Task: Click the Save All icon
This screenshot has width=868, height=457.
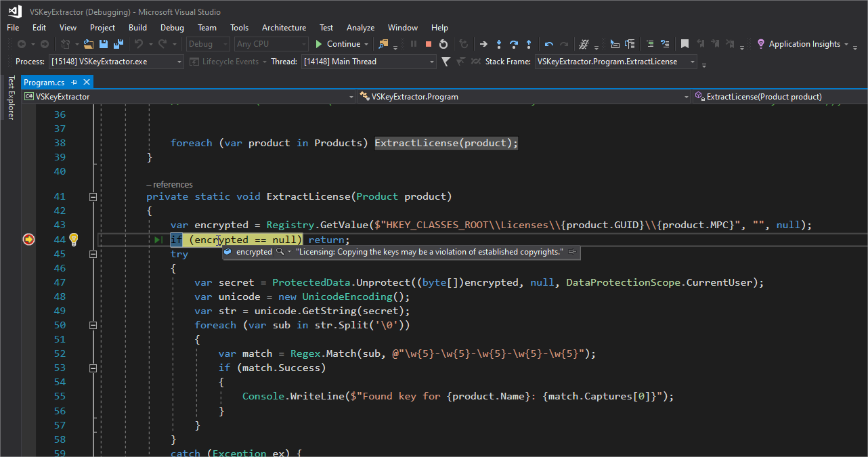Action: pos(118,44)
